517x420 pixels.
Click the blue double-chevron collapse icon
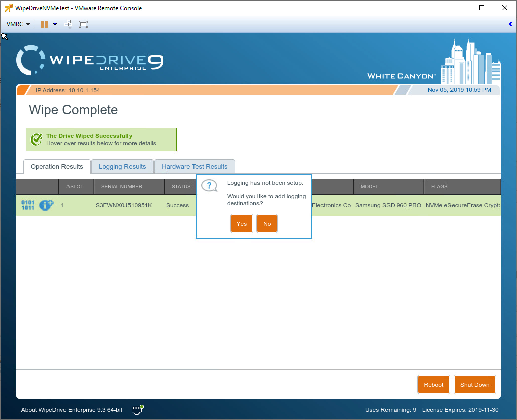point(510,24)
